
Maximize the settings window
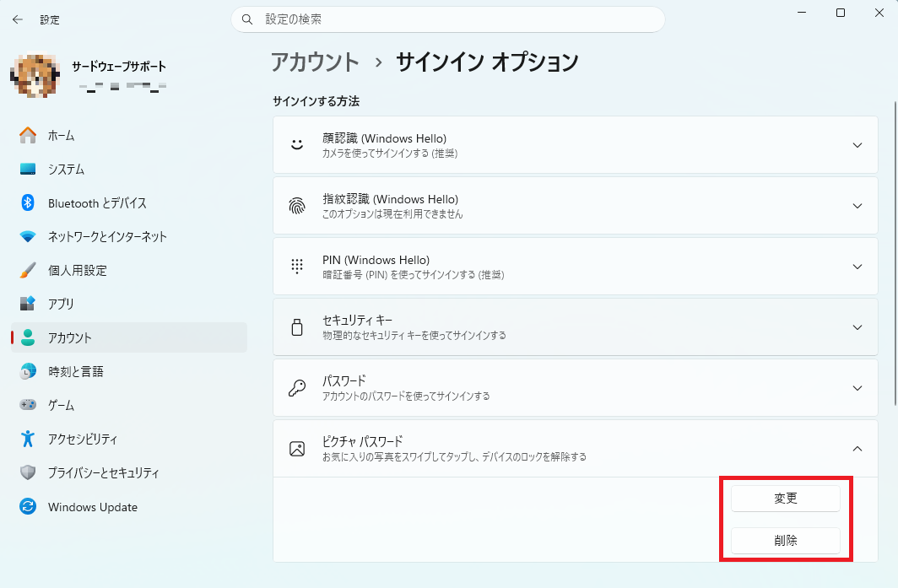840,13
